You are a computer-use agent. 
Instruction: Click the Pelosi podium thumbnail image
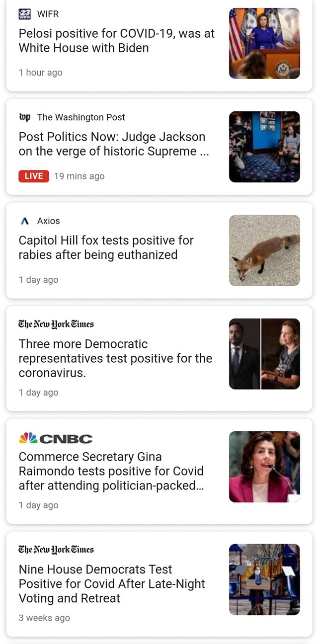click(x=264, y=43)
